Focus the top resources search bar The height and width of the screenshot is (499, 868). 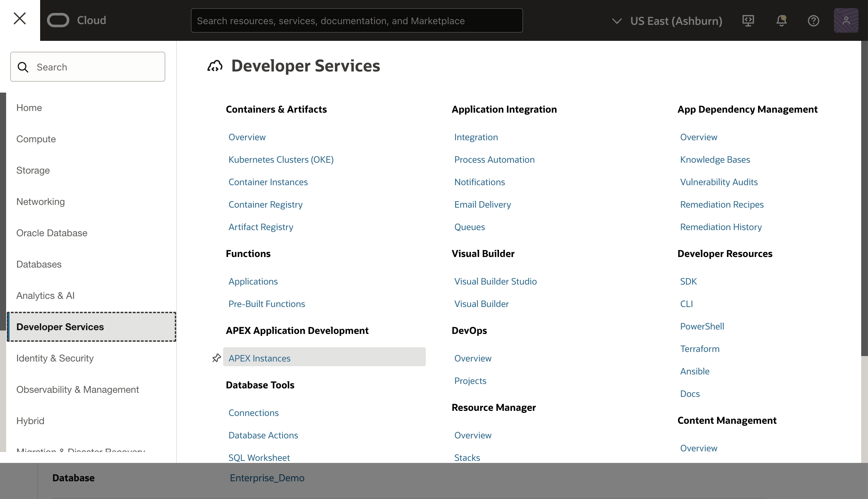pyautogui.click(x=356, y=20)
